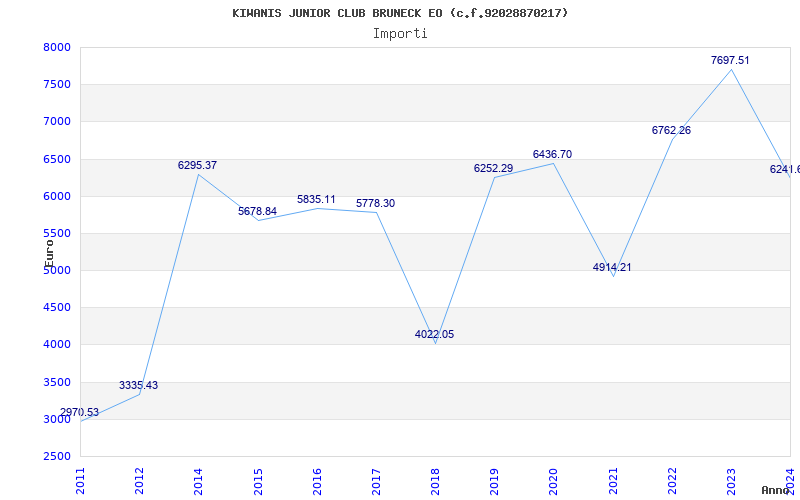The height and width of the screenshot is (500, 800).
Task: Click the 6500 y-axis tick label
Action: click(x=57, y=159)
